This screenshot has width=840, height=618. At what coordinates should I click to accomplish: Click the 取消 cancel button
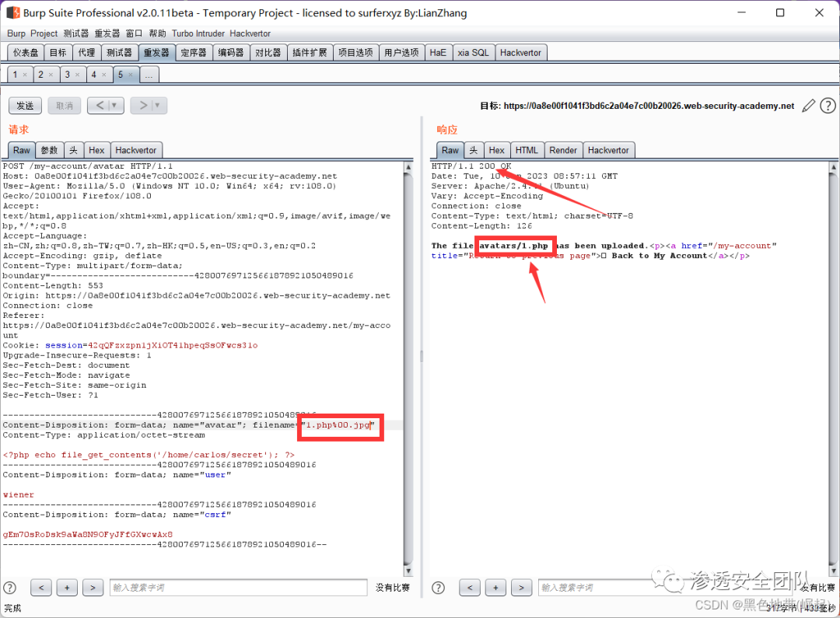tap(65, 106)
